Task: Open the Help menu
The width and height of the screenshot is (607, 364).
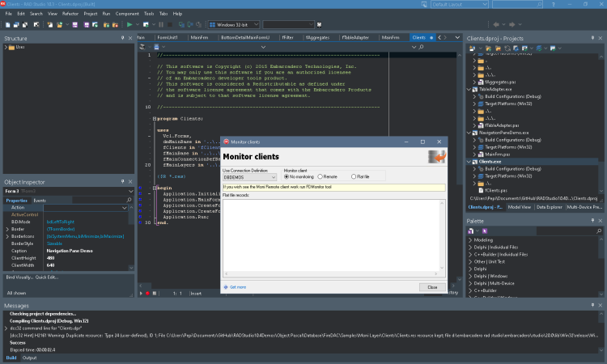Action: click(x=177, y=14)
